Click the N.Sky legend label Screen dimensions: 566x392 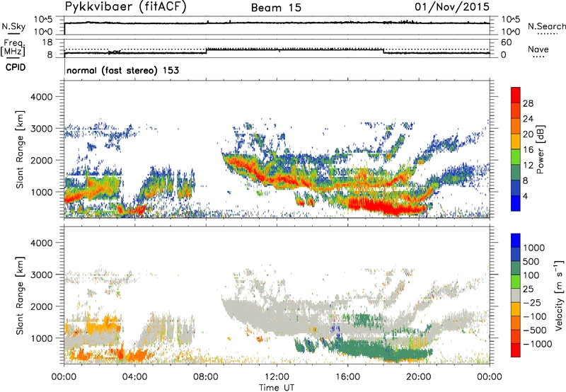(13, 26)
